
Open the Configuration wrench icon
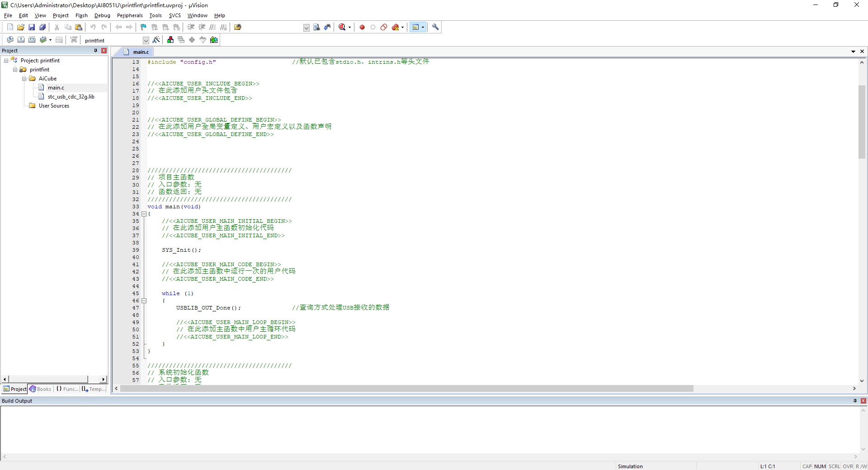(435, 27)
